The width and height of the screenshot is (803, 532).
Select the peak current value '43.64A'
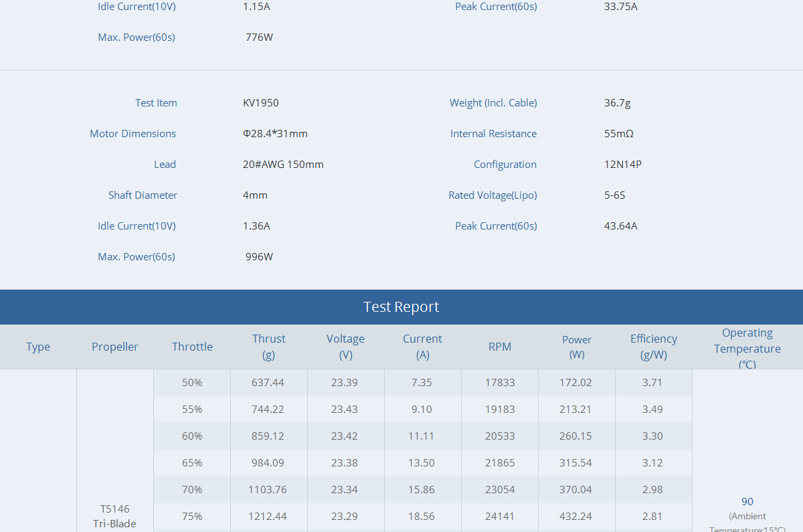click(x=621, y=226)
